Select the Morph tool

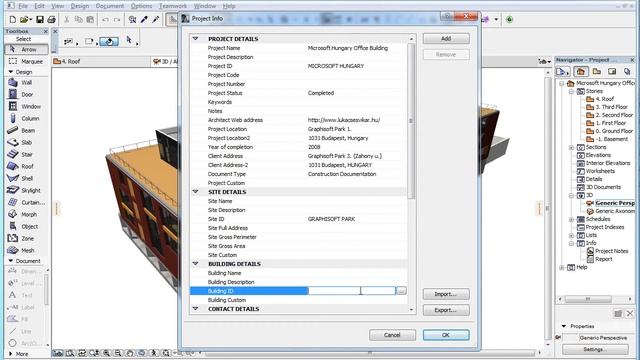tap(26, 214)
